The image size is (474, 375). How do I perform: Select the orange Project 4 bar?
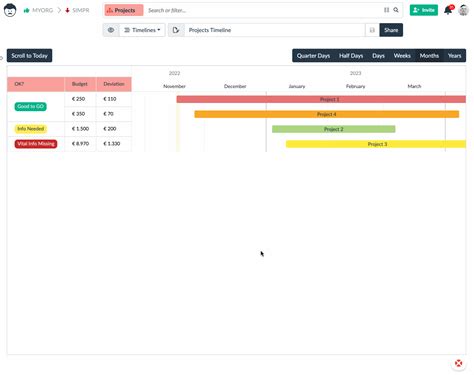[327, 114]
